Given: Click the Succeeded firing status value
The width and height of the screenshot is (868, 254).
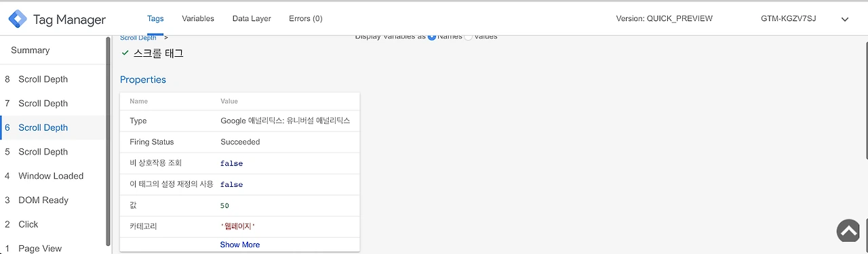Looking at the screenshot, I should click(240, 142).
